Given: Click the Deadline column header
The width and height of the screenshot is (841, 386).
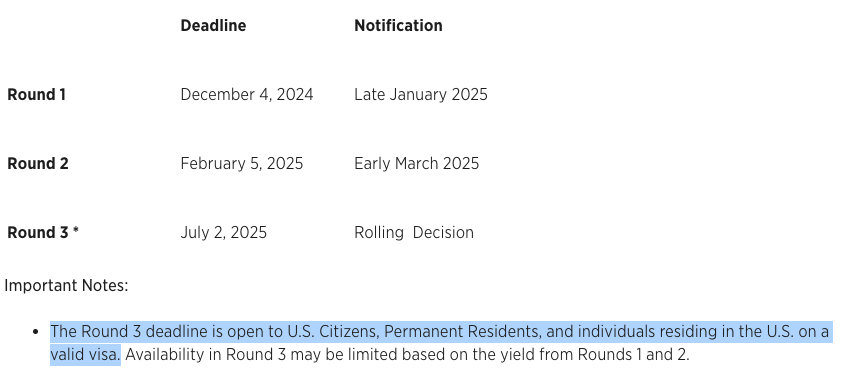Looking at the screenshot, I should point(213,26).
